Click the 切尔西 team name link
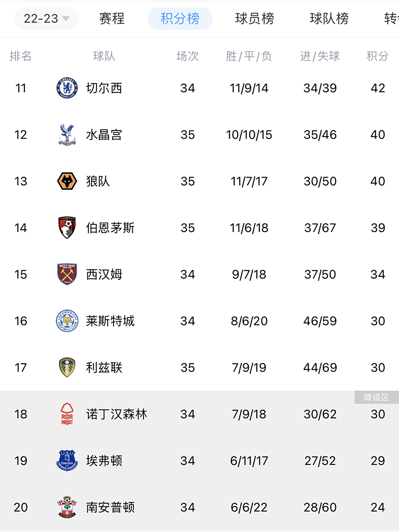The image size is (399, 532). click(x=105, y=88)
